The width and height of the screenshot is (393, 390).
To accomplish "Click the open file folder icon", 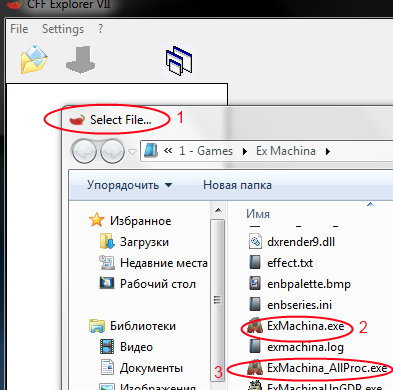I will click(34, 60).
